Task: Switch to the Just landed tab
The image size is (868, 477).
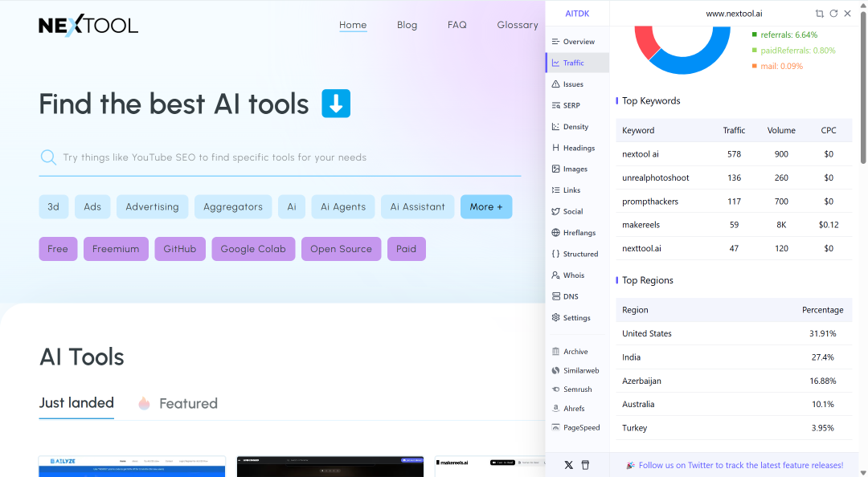Action: [x=76, y=403]
